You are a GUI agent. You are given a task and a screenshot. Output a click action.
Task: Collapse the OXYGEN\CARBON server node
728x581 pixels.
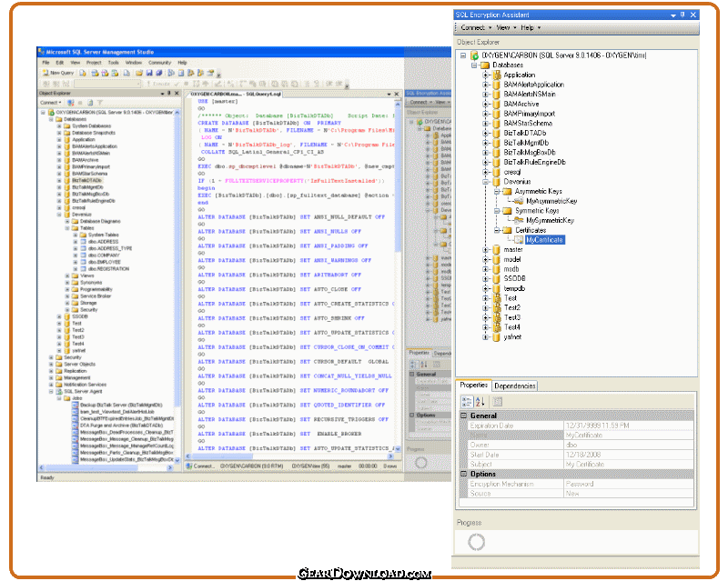tap(463, 55)
